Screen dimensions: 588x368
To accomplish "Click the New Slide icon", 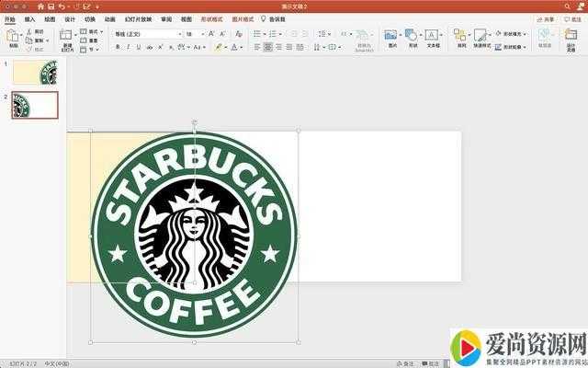I will pyautogui.click(x=67, y=36).
